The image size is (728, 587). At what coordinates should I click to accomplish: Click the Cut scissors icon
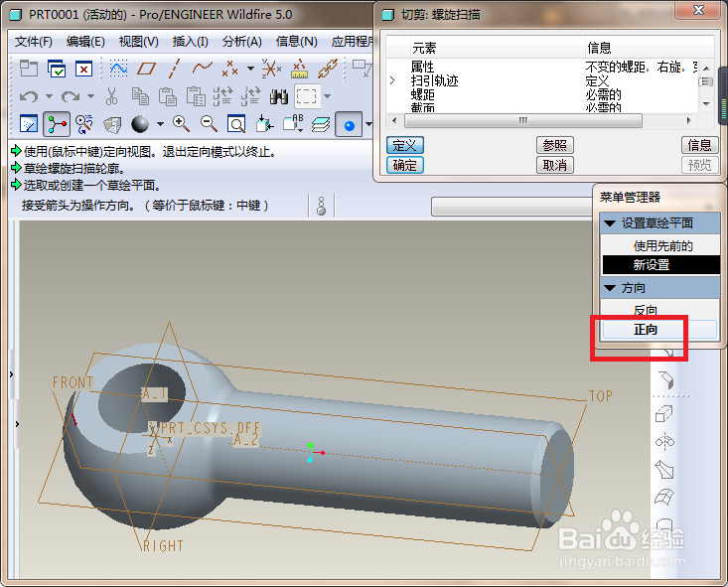point(111,96)
